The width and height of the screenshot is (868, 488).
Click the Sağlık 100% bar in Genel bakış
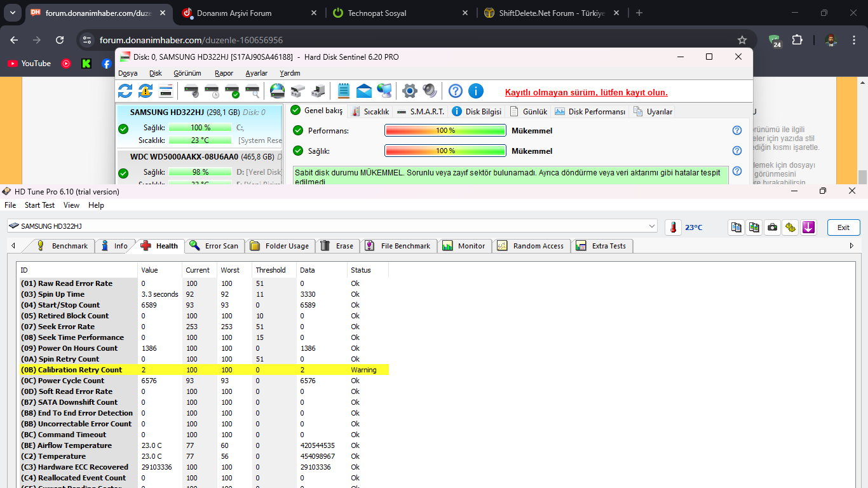click(x=445, y=151)
